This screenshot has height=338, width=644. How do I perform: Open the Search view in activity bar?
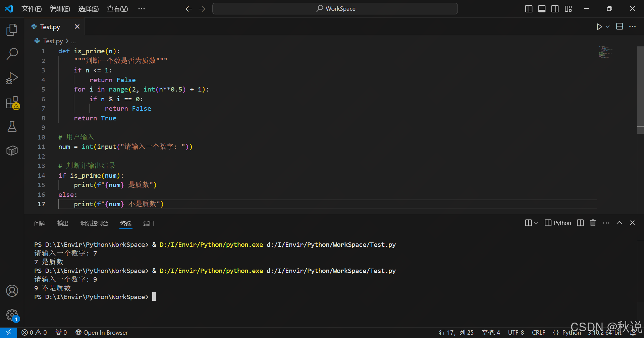tap(12, 54)
